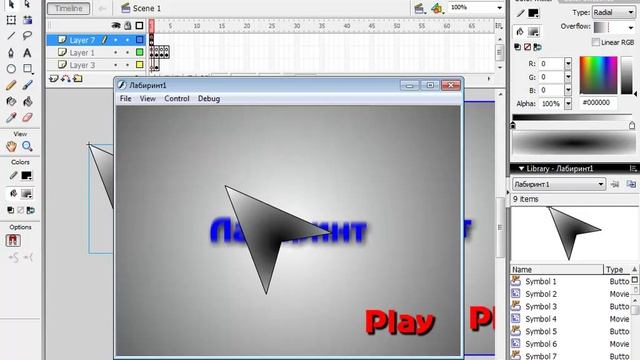Select the Paint Bucket tool
This screenshot has width=640, height=360.
pos(27,101)
